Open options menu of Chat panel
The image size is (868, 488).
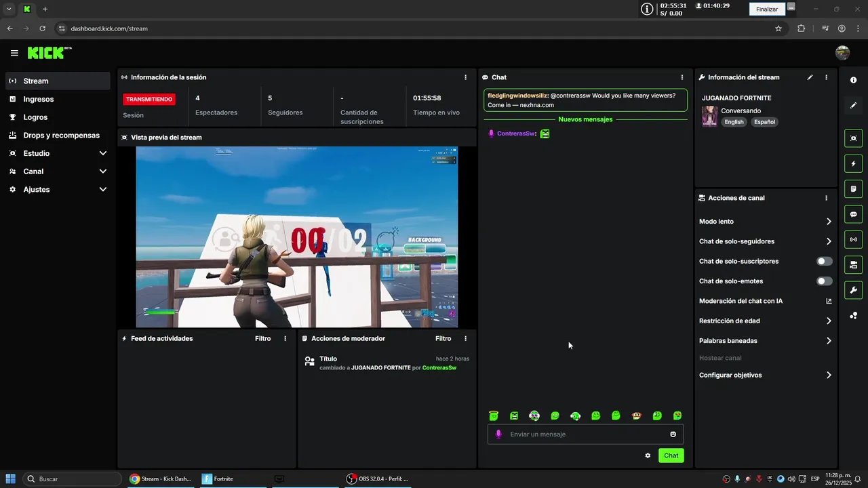682,77
